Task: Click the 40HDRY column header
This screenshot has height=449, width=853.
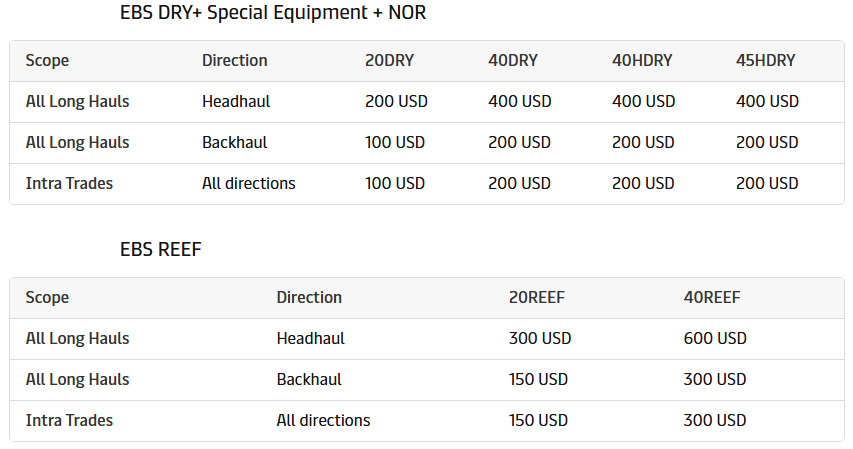Action: (x=641, y=61)
